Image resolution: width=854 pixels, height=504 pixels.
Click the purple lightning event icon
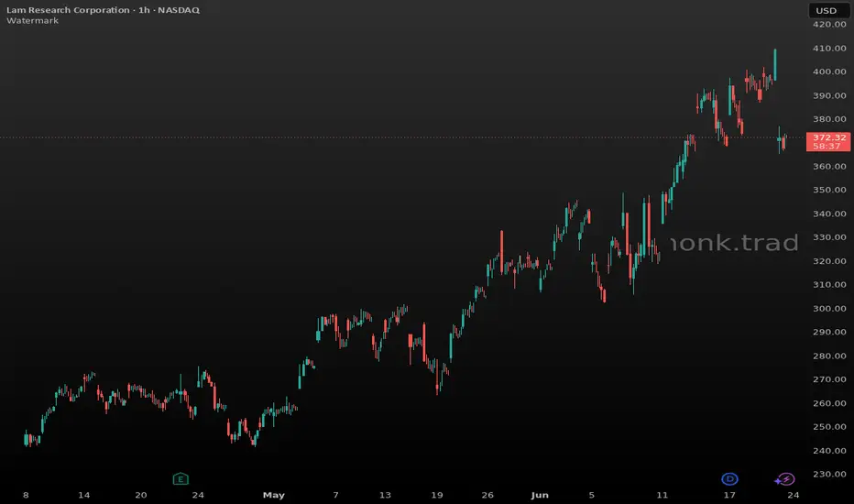point(784,479)
